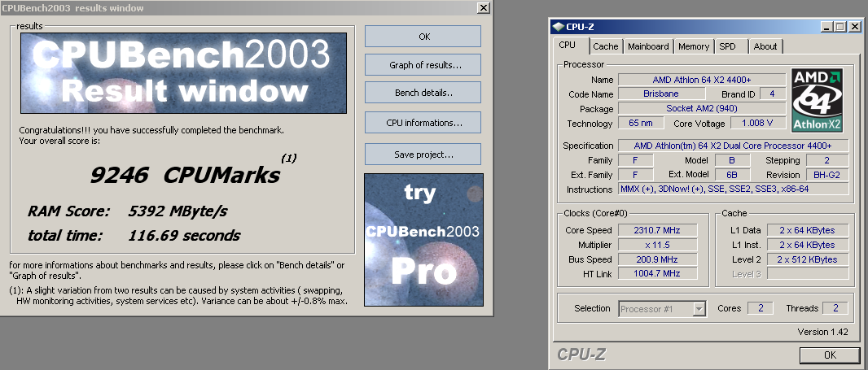Image resolution: width=868 pixels, height=370 pixels.
Task: Switch to the Memory tab
Action: [694, 46]
